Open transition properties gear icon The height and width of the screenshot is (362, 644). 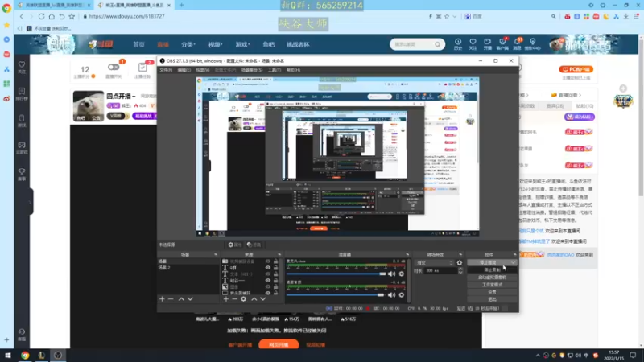[x=460, y=263]
